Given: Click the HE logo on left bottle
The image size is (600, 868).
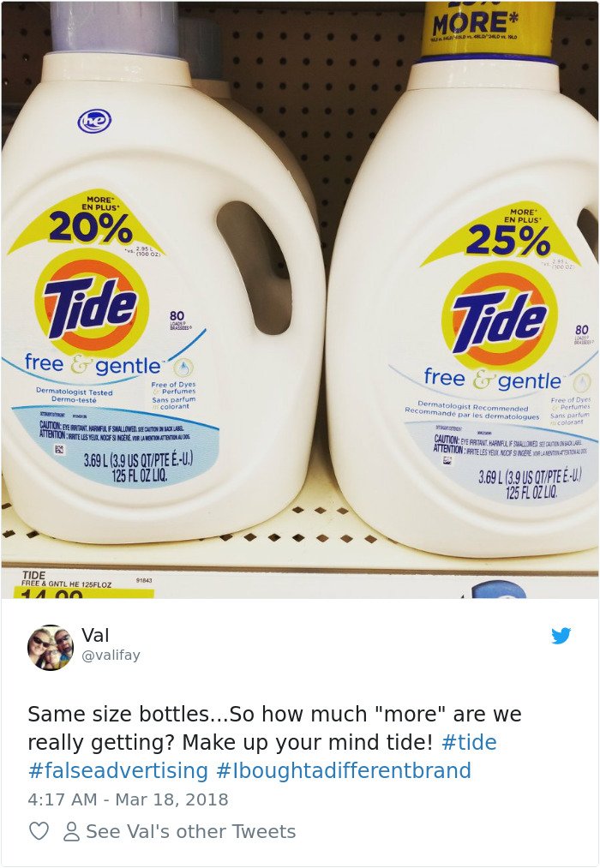Looking at the screenshot, I should pos(94,121).
